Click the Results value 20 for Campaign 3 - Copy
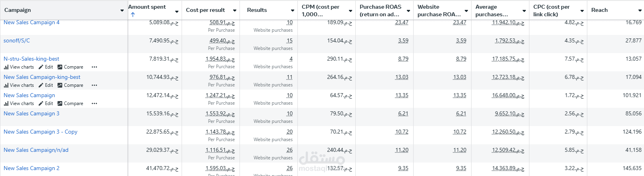 [x=289, y=132]
